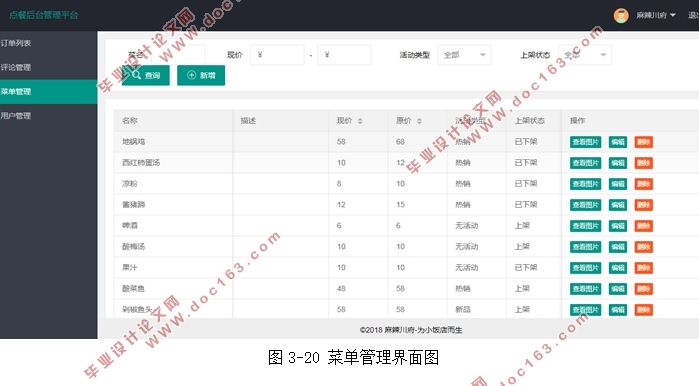Click the 点餐后台管理平台 title

point(43,15)
